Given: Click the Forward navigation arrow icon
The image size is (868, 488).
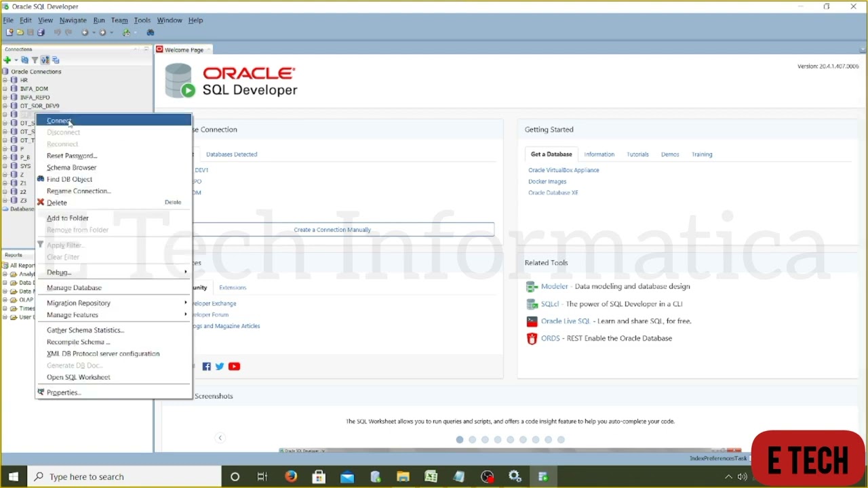Looking at the screenshot, I should tap(102, 33).
